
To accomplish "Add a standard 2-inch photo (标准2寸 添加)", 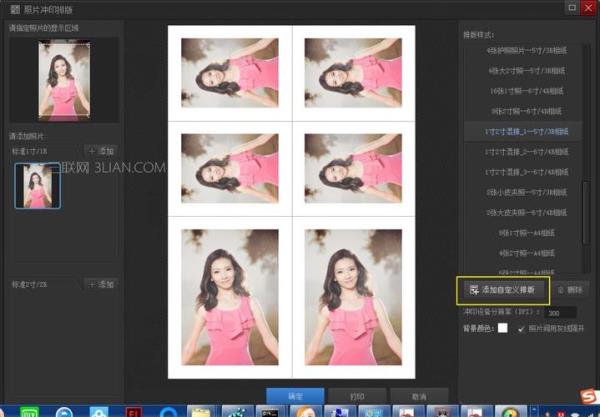I will click(x=101, y=284).
